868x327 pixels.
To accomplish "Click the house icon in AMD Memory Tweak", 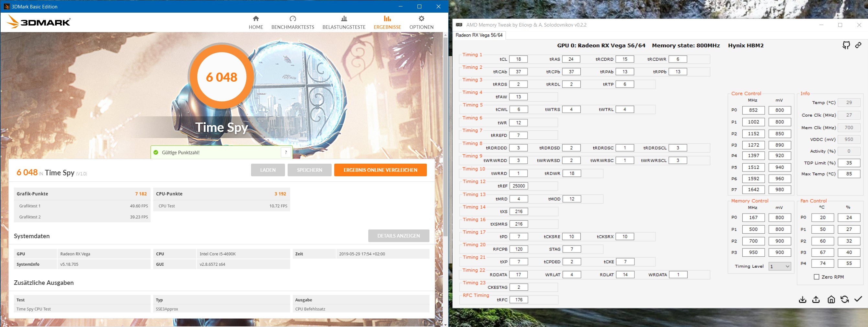I will pyautogui.click(x=831, y=299).
